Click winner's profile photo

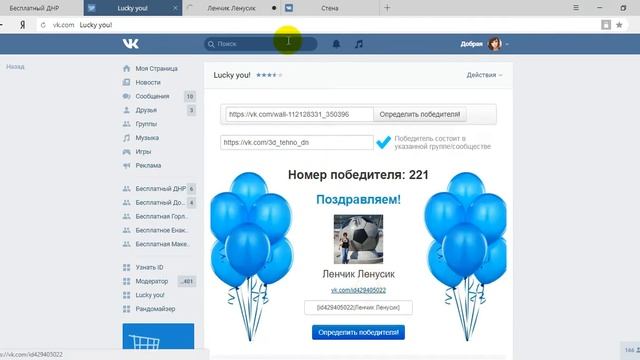click(x=358, y=240)
